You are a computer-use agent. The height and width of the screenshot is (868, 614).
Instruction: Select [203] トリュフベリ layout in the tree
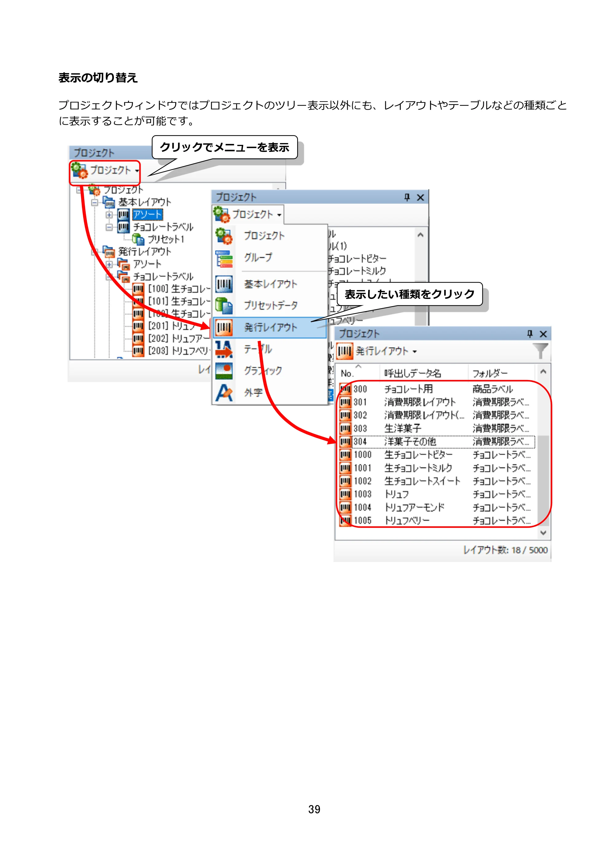[x=179, y=351]
